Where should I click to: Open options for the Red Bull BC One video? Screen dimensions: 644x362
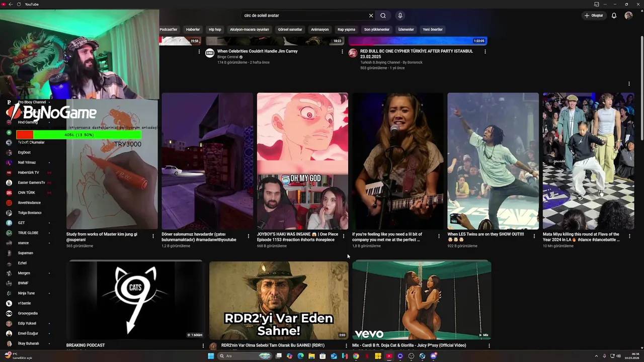click(x=485, y=51)
